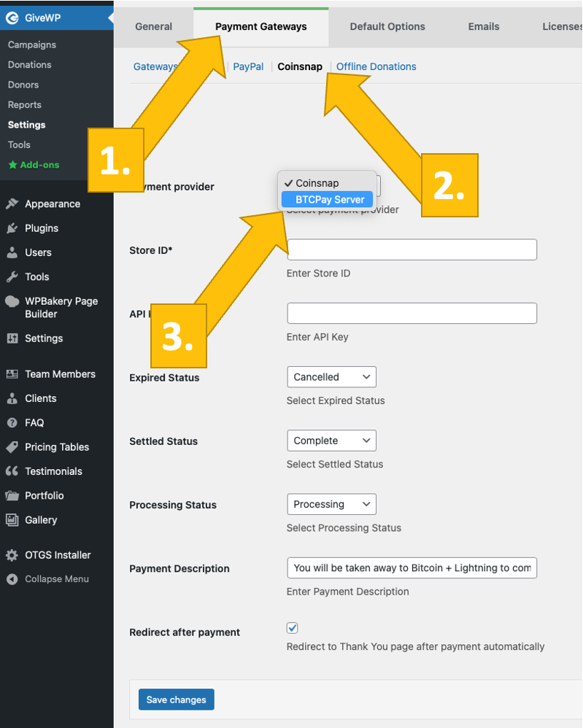Click the Plugins plug icon
This screenshot has width=583, height=728.
12,228
